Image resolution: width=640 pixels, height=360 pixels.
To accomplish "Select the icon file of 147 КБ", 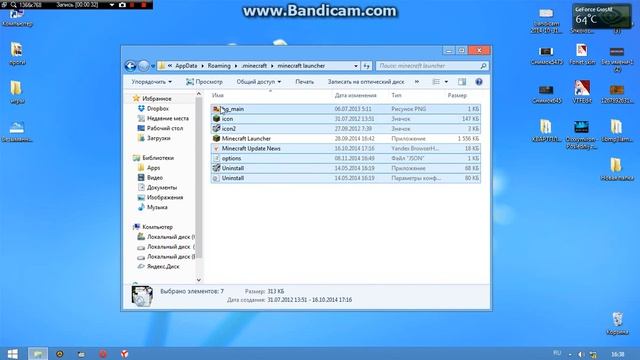I will point(345,119).
